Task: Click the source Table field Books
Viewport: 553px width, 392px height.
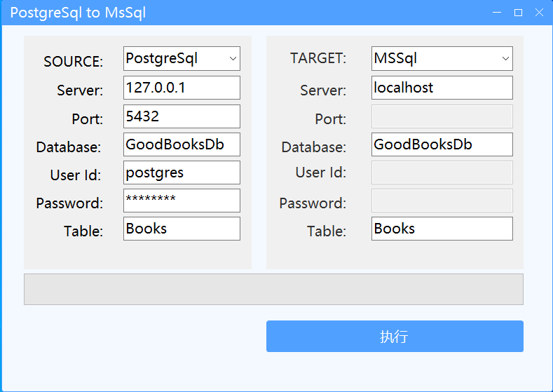Action: click(x=182, y=229)
